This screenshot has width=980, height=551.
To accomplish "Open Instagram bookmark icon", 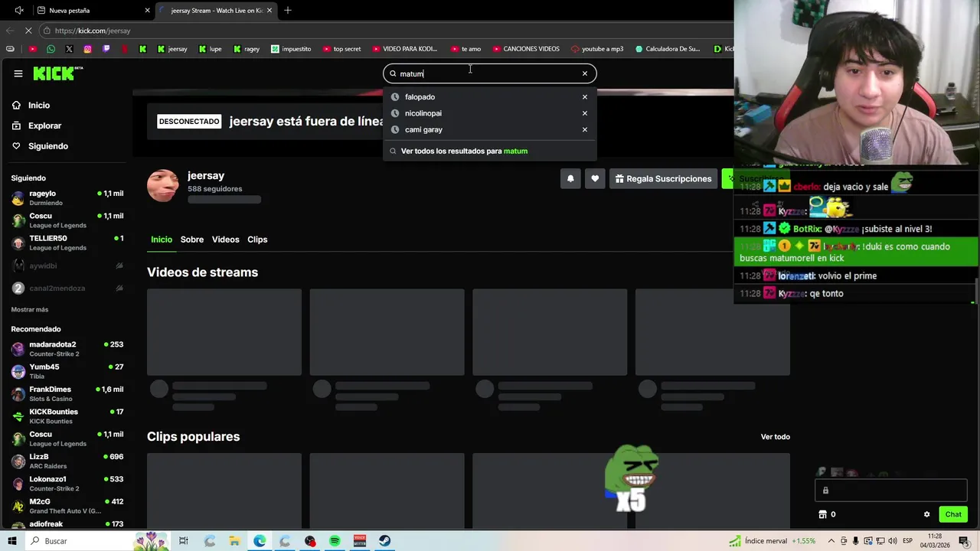I will coord(87,49).
